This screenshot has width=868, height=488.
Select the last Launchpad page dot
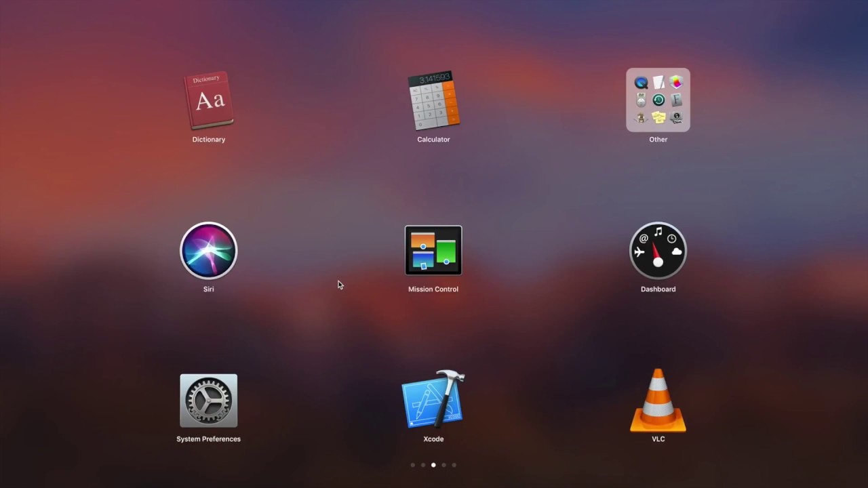(x=454, y=465)
